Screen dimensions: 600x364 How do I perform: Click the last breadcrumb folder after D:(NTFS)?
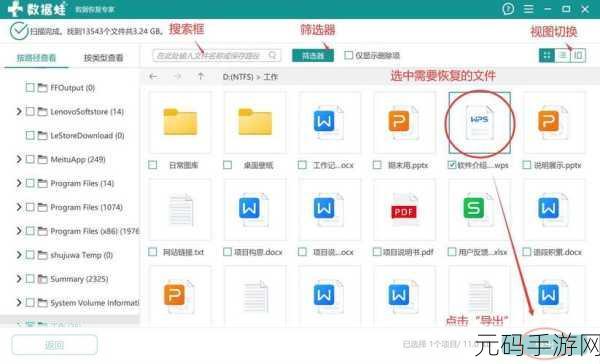point(271,77)
